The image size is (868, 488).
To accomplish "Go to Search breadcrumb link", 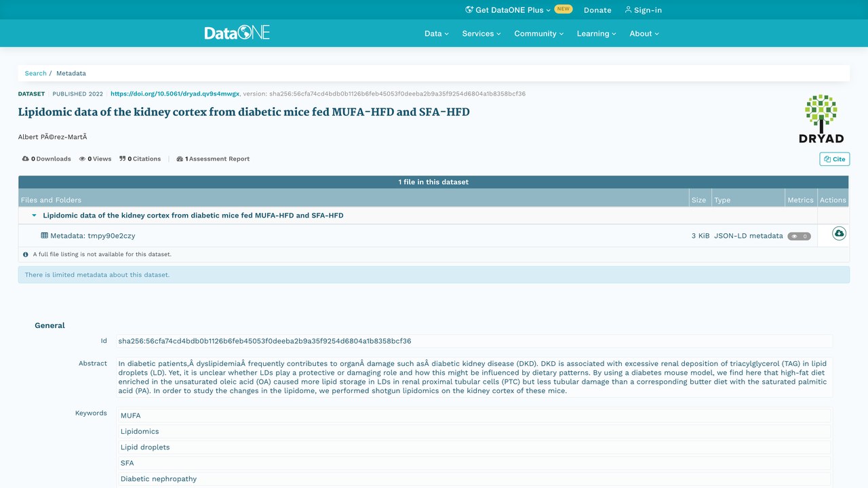I will [x=36, y=73].
